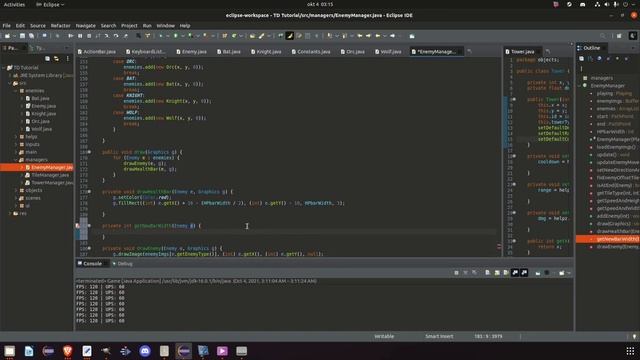640x360 pixels.
Task: Collapse the enemies package in tree
Action: [x=16, y=91]
